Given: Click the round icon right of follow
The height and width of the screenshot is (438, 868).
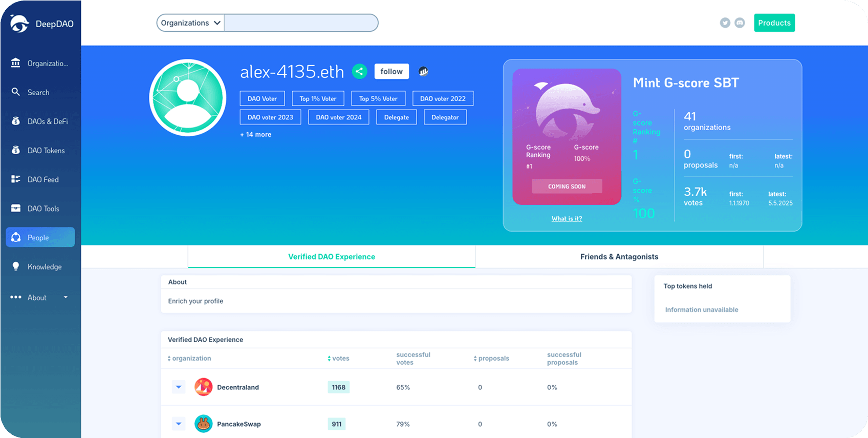Looking at the screenshot, I should [423, 72].
